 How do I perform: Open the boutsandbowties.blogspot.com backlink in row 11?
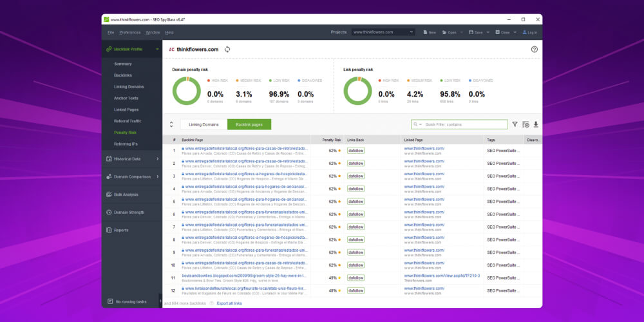pyautogui.click(x=244, y=276)
